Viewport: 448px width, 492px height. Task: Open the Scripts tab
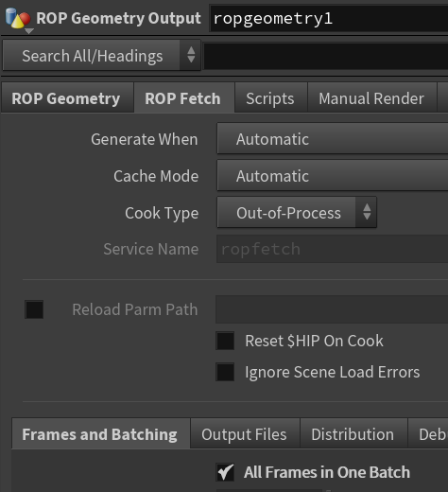(x=270, y=98)
